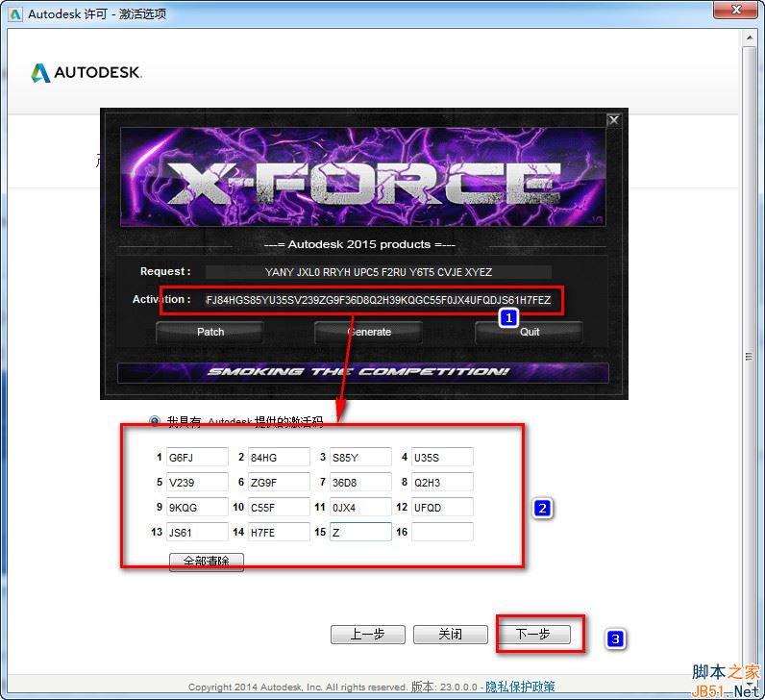Click activation field 2 containing 84HG
This screenshot has width=765, height=700.
point(279,458)
